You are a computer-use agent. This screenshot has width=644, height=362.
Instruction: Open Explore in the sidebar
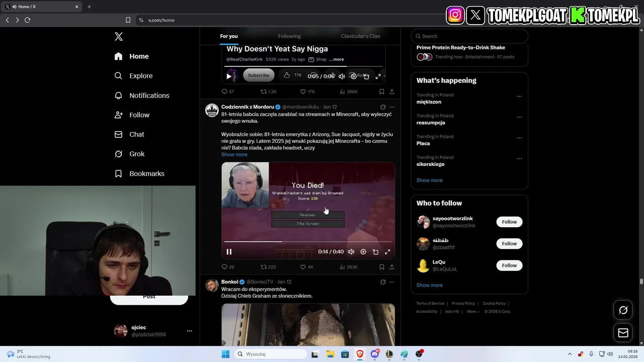[134, 76]
